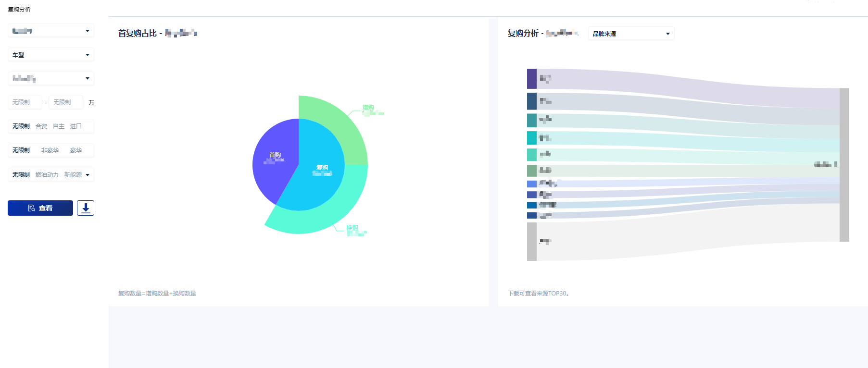Image resolution: width=868 pixels, height=368 pixels.
Task: Click the 下载可查看来源TOP30 note
Action: pos(539,294)
